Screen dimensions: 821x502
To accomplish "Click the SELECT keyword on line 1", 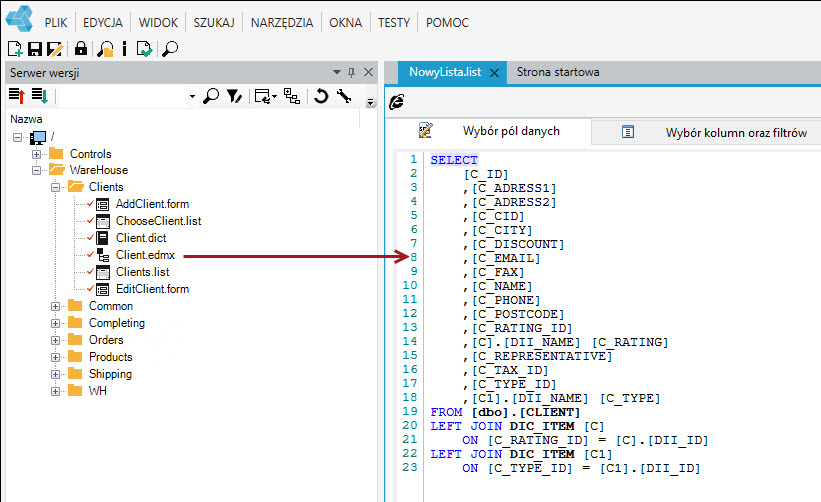I will pos(454,160).
